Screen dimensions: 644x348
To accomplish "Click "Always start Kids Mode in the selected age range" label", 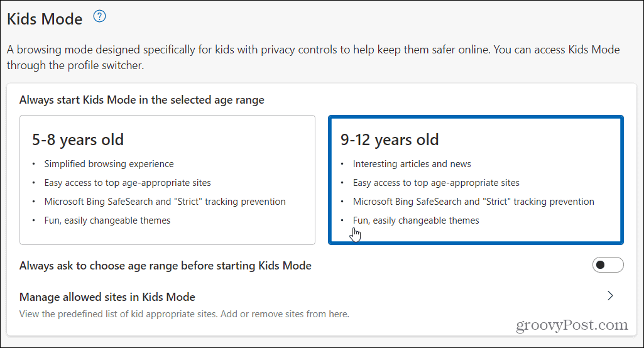I will tap(142, 100).
